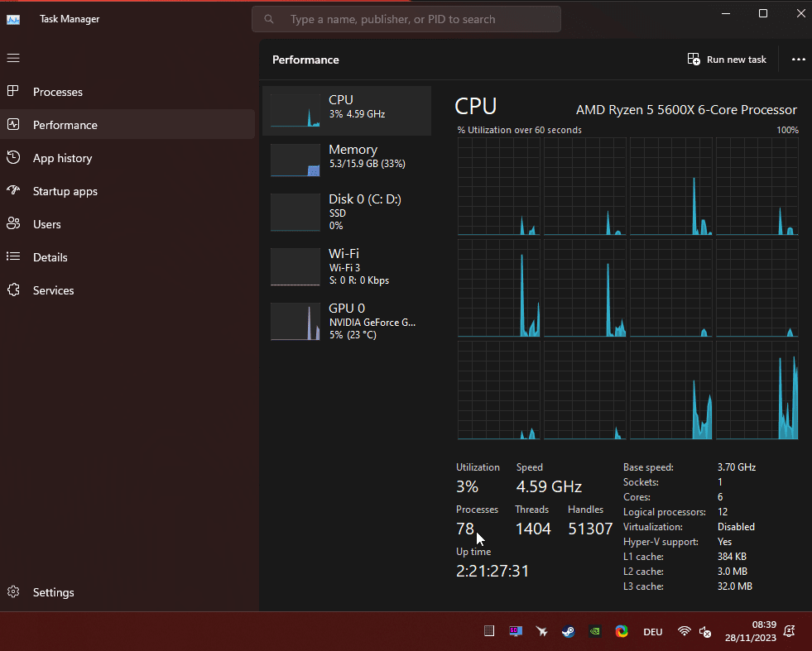Click the L2 cache 3.0 MB value
The image size is (812, 651).
[733, 572]
